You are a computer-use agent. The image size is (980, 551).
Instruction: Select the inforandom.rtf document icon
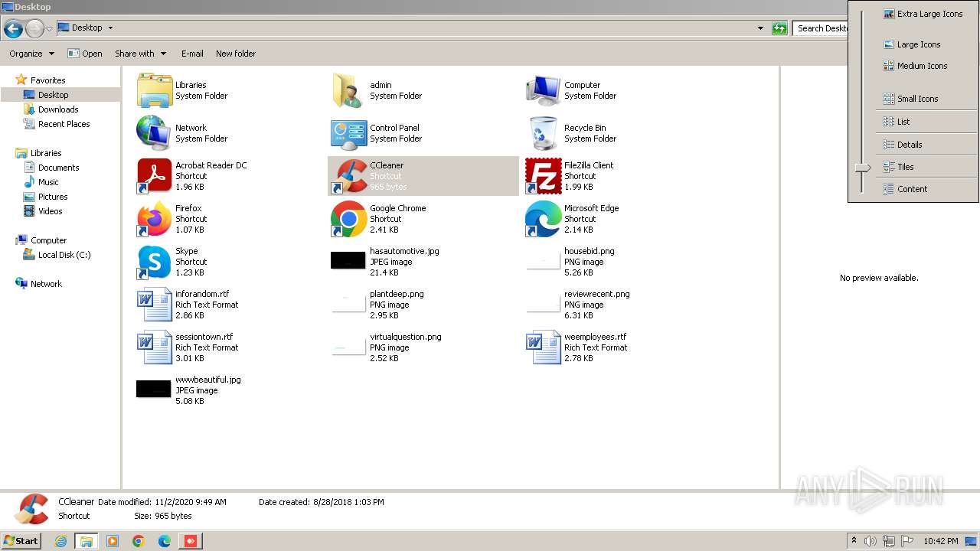tap(155, 305)
